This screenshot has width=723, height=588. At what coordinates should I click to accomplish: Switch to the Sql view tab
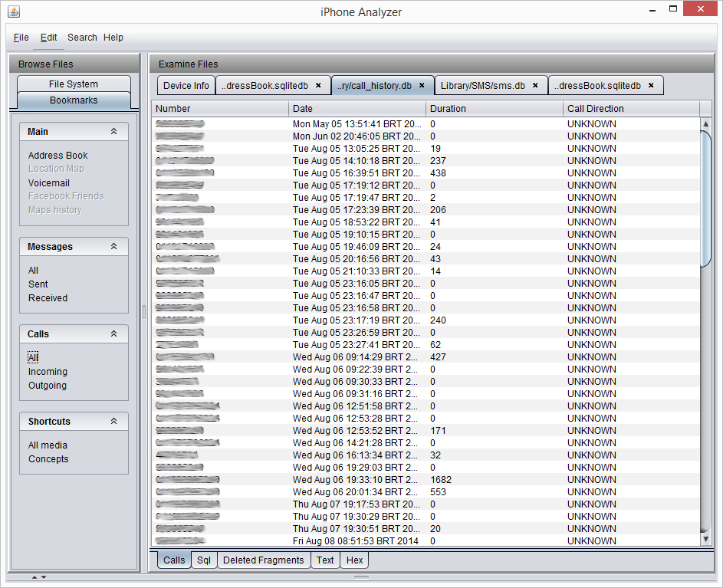point(204,560)
